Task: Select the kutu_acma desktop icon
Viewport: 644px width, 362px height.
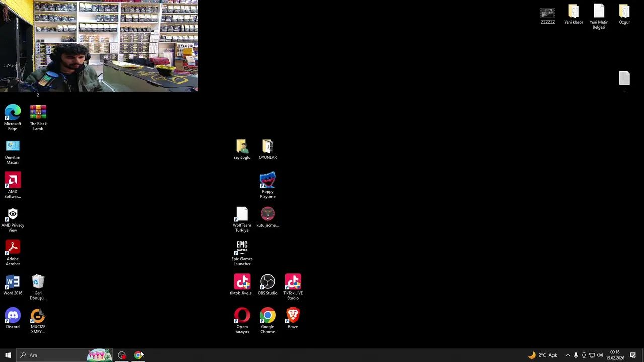Action: coord(268,217)
